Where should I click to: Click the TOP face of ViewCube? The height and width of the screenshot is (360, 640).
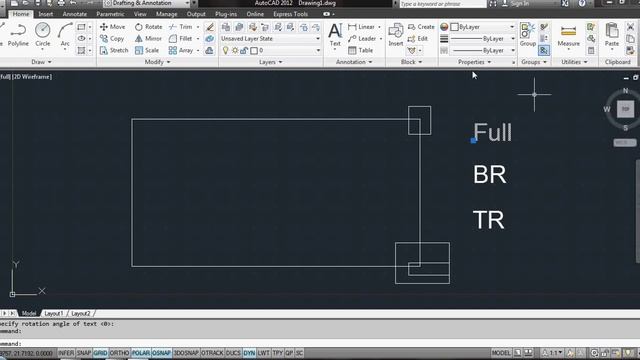[625, 109]
